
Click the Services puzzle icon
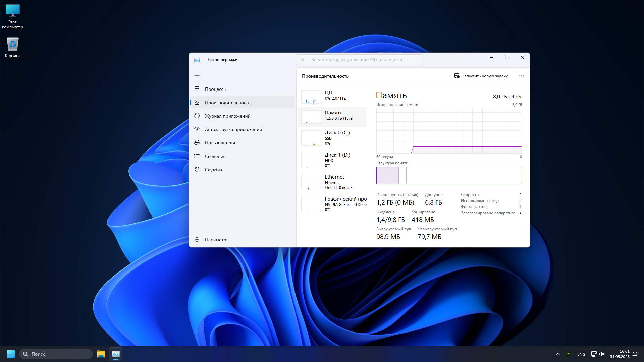point(197,169)
